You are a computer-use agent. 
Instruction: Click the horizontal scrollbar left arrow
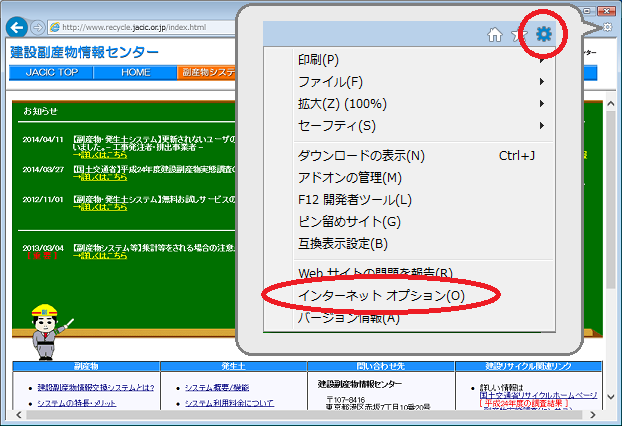click(x=19, y=415)
